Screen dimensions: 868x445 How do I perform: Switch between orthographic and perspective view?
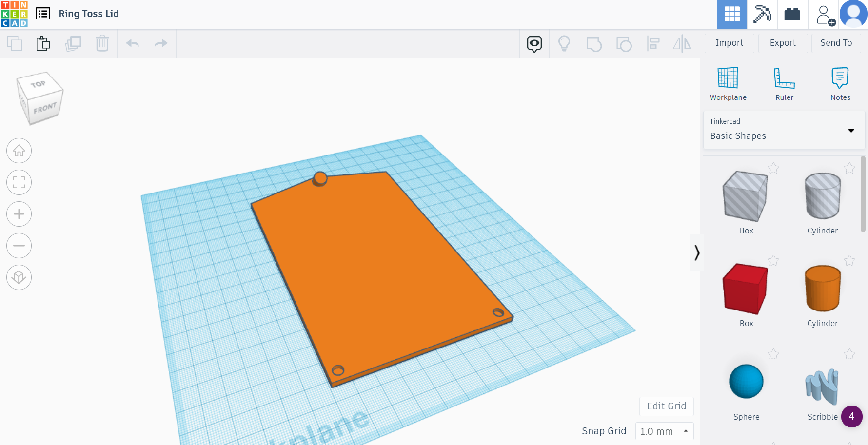pyautogui.click(x=19, y=277)
